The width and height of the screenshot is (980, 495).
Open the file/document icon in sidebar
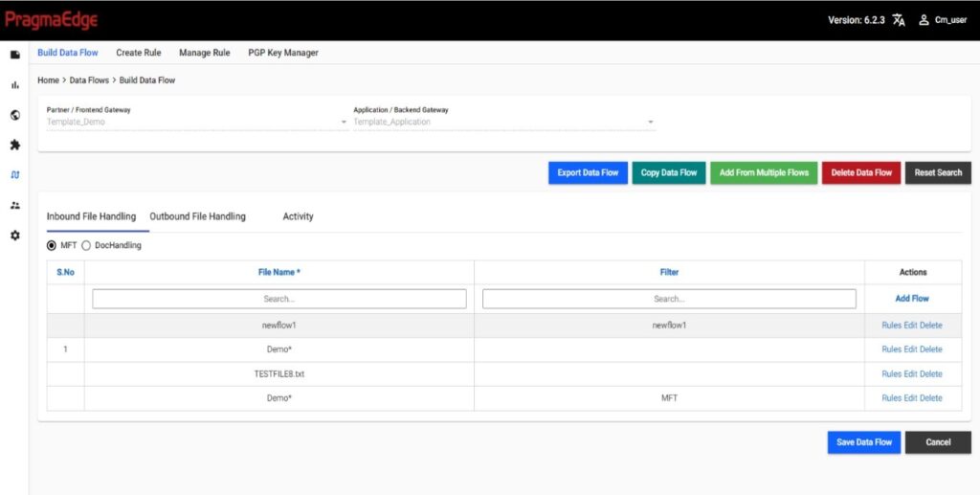[x=14, y=55]
